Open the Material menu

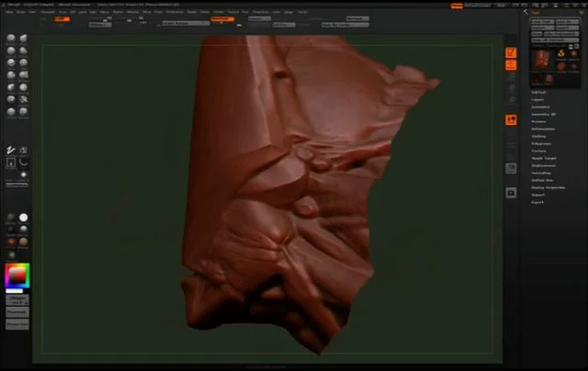coord(132,12)
